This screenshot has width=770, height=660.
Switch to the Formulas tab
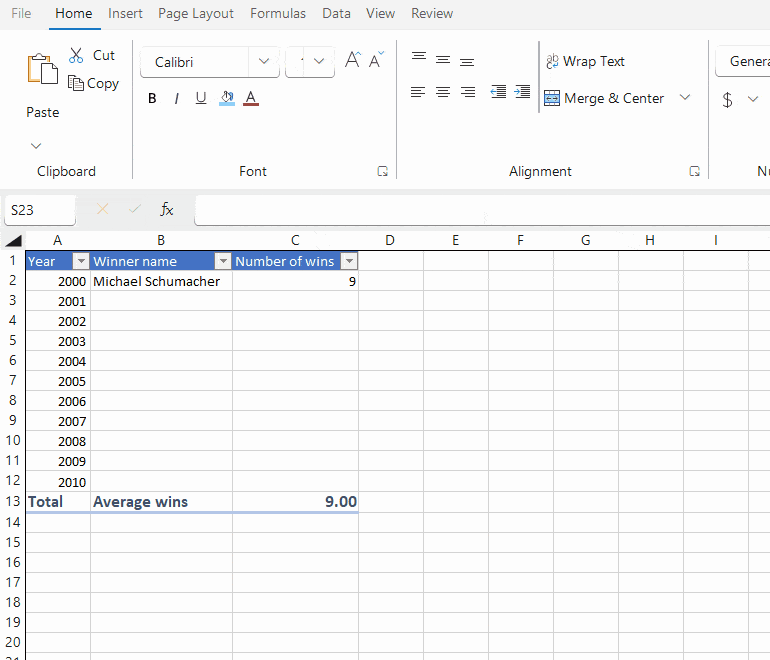click(x=278, y=13)
